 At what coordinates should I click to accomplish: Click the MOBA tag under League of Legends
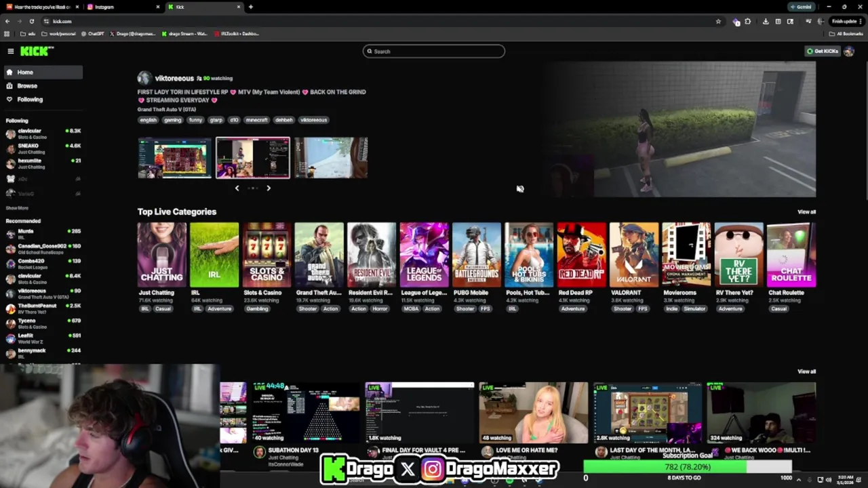pos(411,308)
